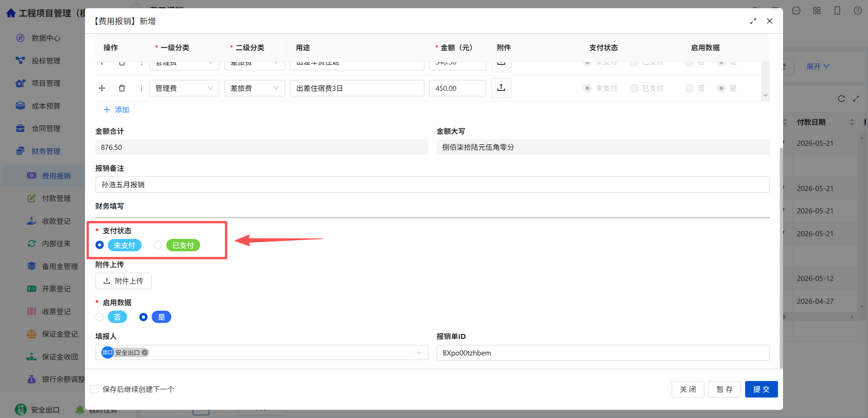Click 是 radio on 出差住宿费3日 row
The width and height of the screenshot is (868, 418).
[721, 88]
